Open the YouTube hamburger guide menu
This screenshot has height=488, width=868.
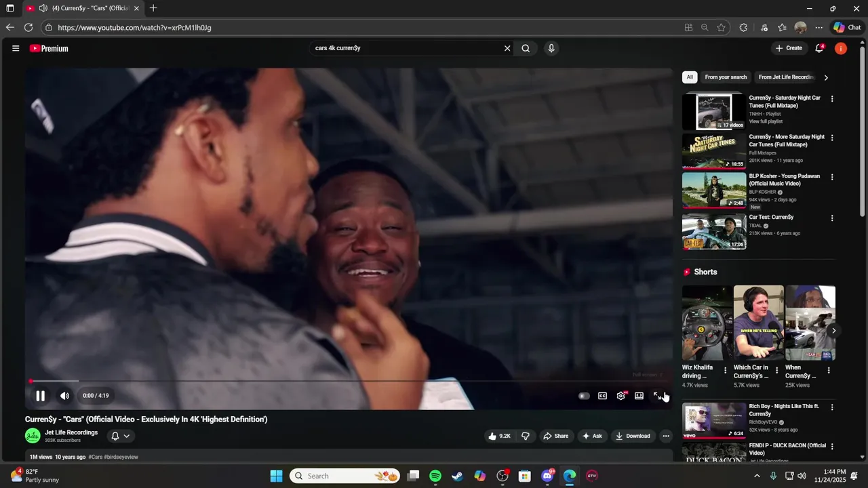(x=16, y=48)
